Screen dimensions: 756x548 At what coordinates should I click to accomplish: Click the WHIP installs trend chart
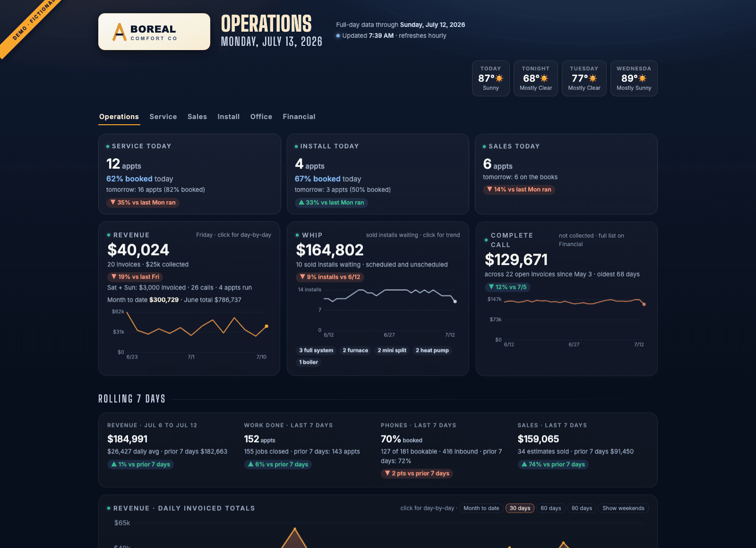pyautogui.click(x=377, y=312)
